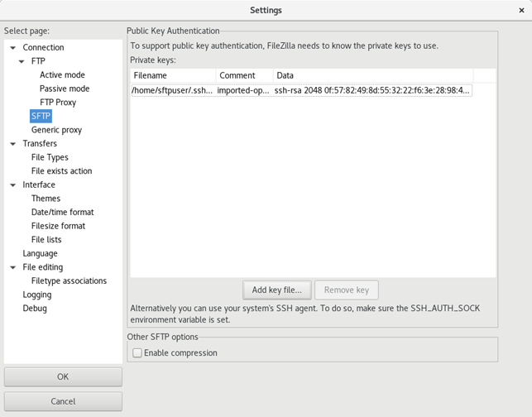
Task: Collapse the FTP tree node
Action: (22, 61)
